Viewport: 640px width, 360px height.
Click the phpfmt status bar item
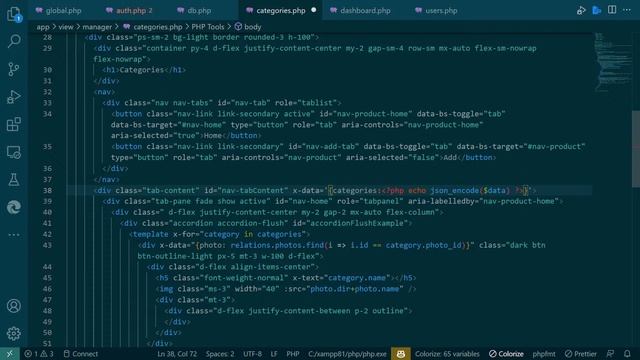544,354
